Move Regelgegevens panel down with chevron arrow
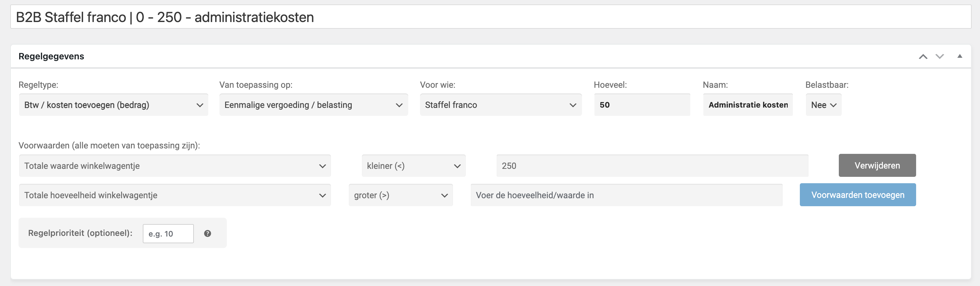This screenshot has height=286, width=980. (940, 57)
